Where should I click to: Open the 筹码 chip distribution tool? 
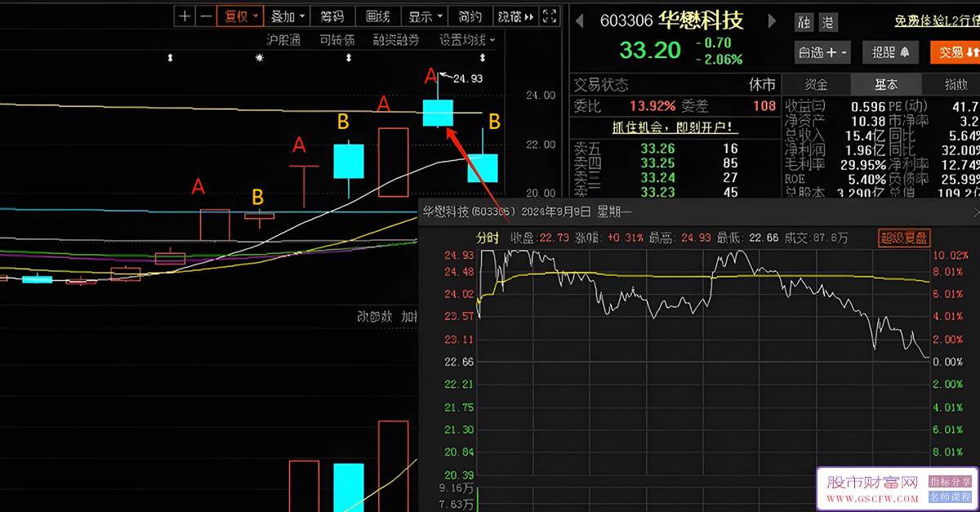tap(333, 16)
